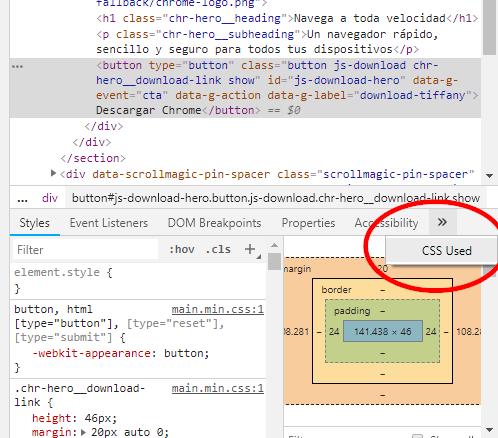Click right padding value 24 in box model
The width and height of the screenshot is (498, 438).
pos(431,331)
